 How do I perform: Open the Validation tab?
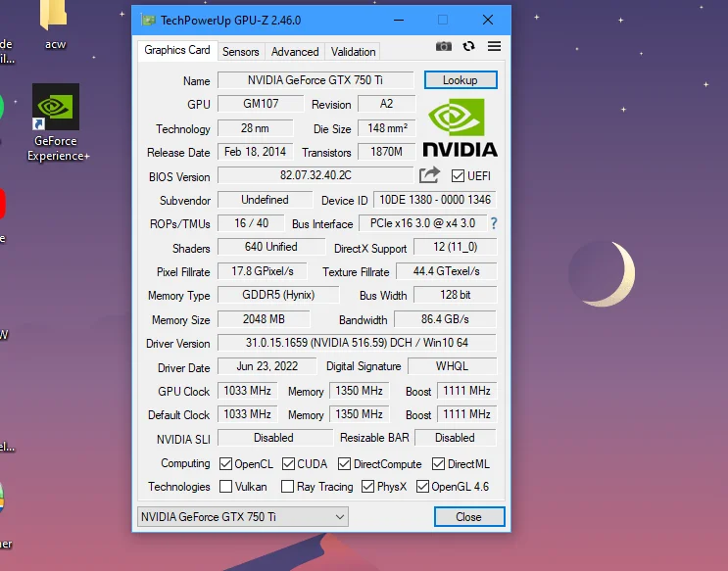pyautogui.click(x=353, y=52)
